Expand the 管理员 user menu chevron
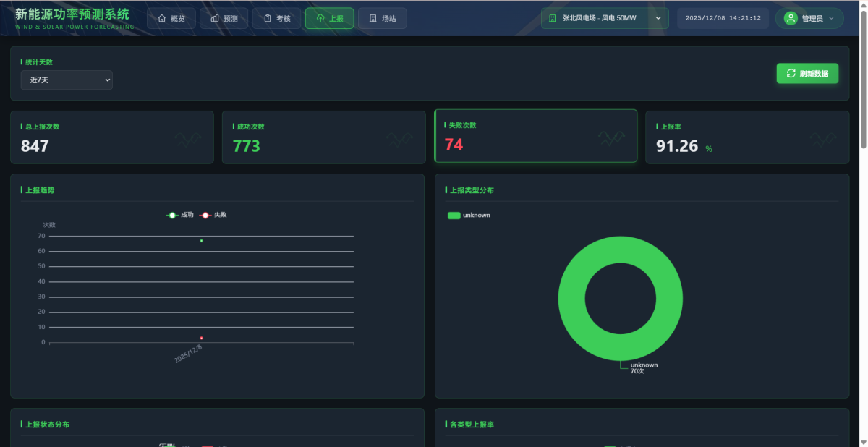 click(x=831, y=18)
